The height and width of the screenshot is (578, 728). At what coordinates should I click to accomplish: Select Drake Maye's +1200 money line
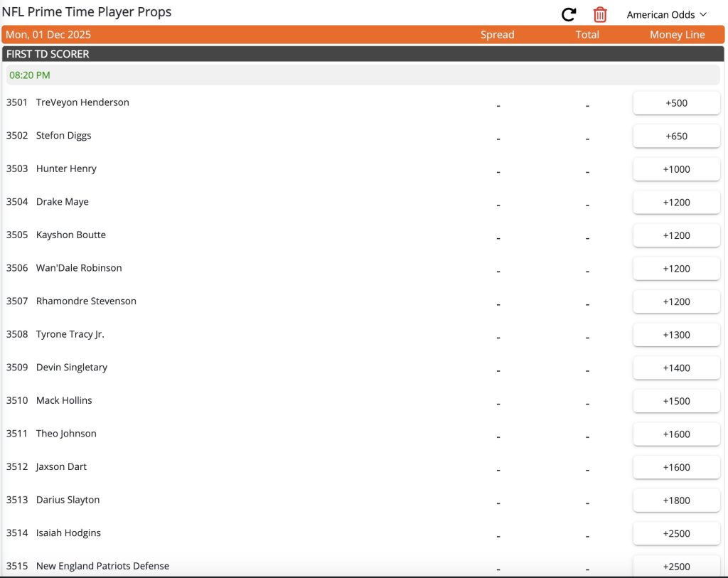click(676, 202)
